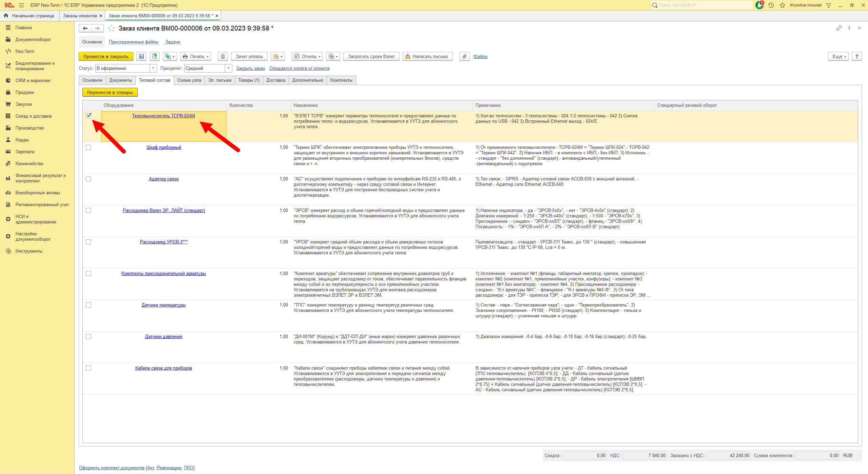Expand the Статус dropdown arrow

tap(153, 68)
